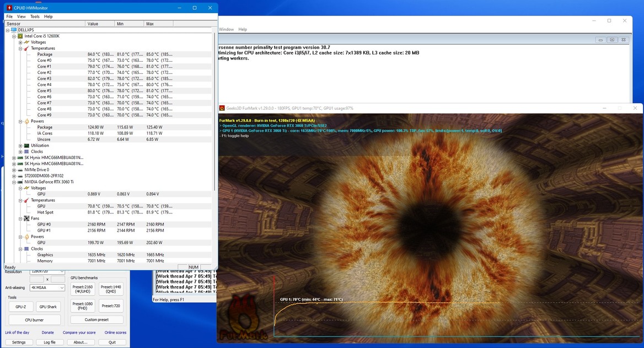Click the Log file button

(x=50, y=342)
